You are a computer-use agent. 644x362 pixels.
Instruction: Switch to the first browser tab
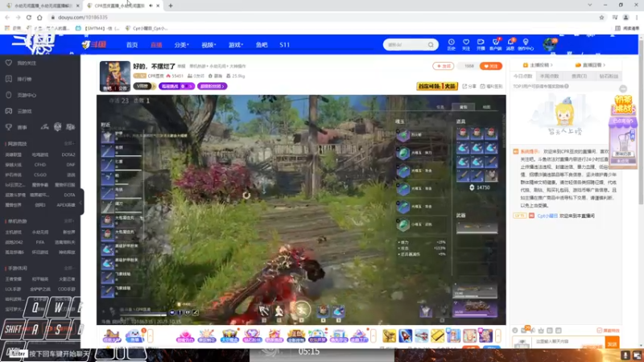pyautogui.click(x=41, y=6)
